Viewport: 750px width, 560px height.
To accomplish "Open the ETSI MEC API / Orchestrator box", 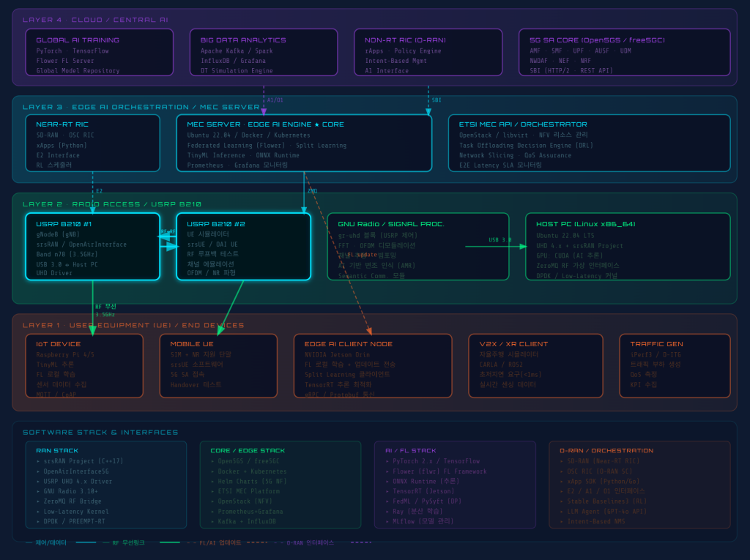I will [589, 143].
